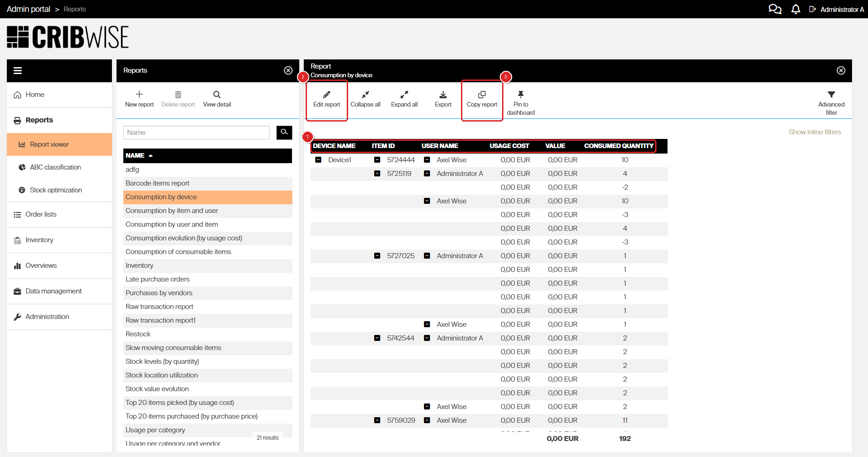Open the Inventory sidebar menu
The width and height of the screenshot is (868, 457).
pyautogui.click(x=39, y=240)
